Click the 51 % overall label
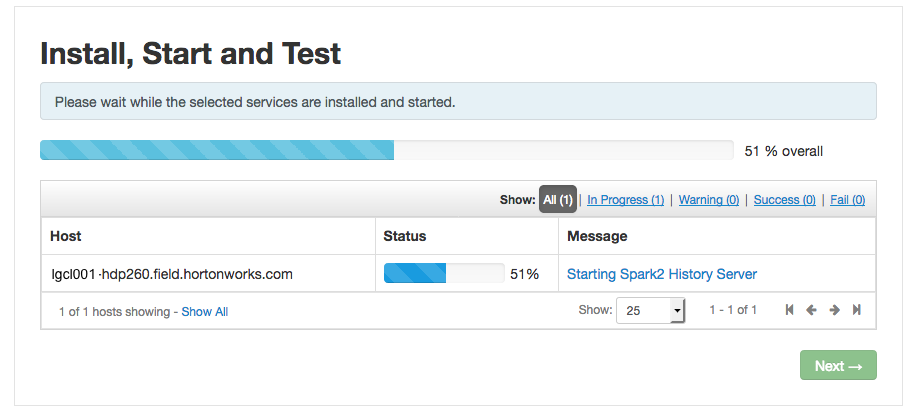 point(783,152)
